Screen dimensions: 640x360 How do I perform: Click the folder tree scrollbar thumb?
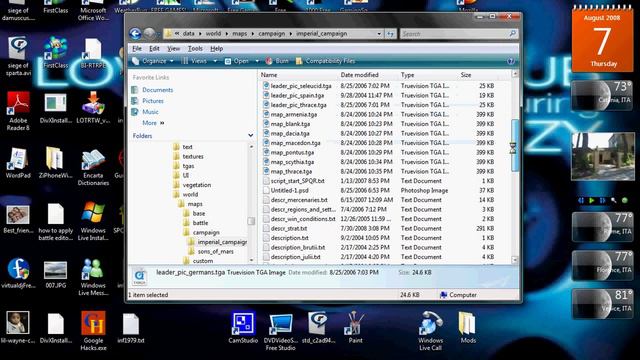click(x=251, y=221)
